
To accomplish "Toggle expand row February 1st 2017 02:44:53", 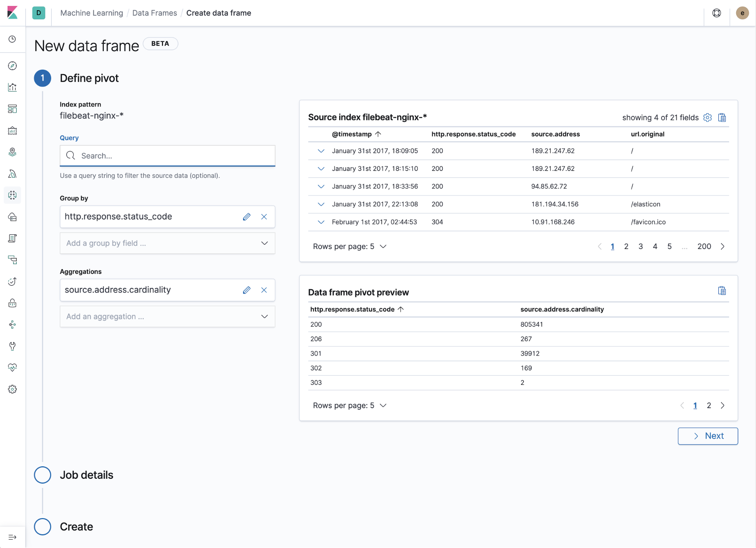I will coord(320,222).
